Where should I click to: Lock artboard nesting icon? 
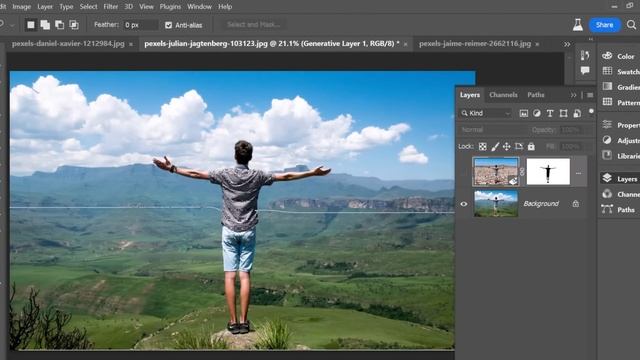click(519, 147)
